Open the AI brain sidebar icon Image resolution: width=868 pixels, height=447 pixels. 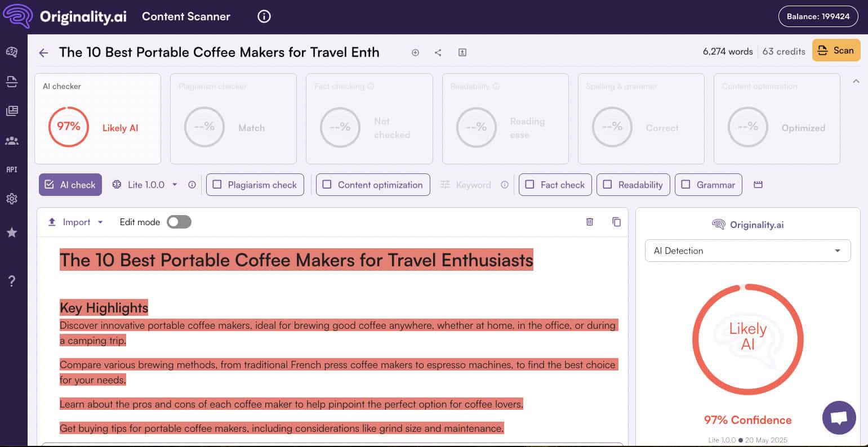pyautogui.click(x=12, y=52)
